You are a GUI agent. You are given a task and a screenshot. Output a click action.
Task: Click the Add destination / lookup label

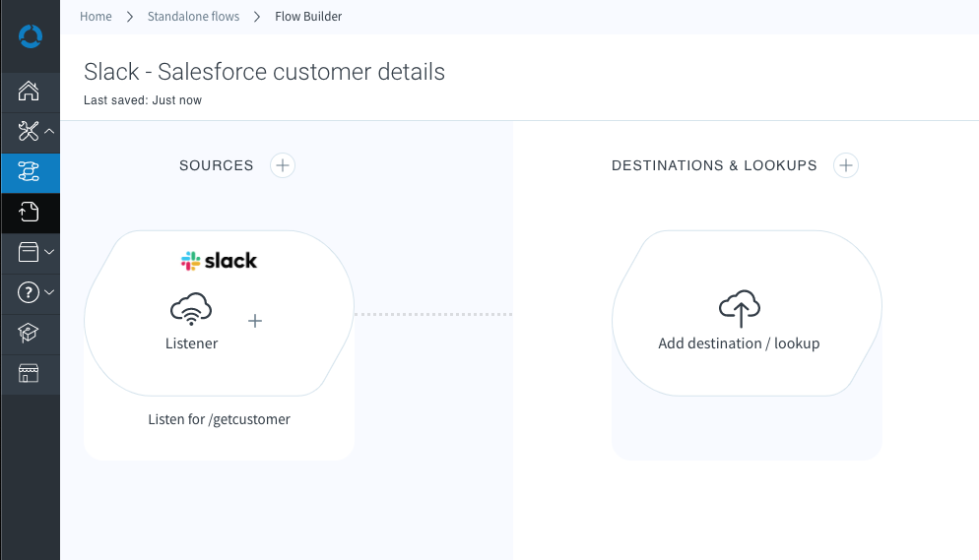click(x=740, y=343)
